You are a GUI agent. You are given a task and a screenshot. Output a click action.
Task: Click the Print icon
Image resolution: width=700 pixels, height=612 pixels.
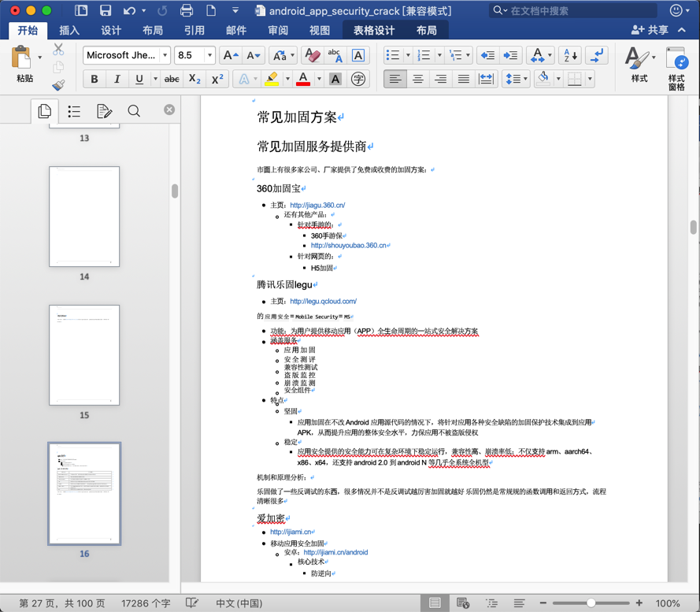(187, 11)
